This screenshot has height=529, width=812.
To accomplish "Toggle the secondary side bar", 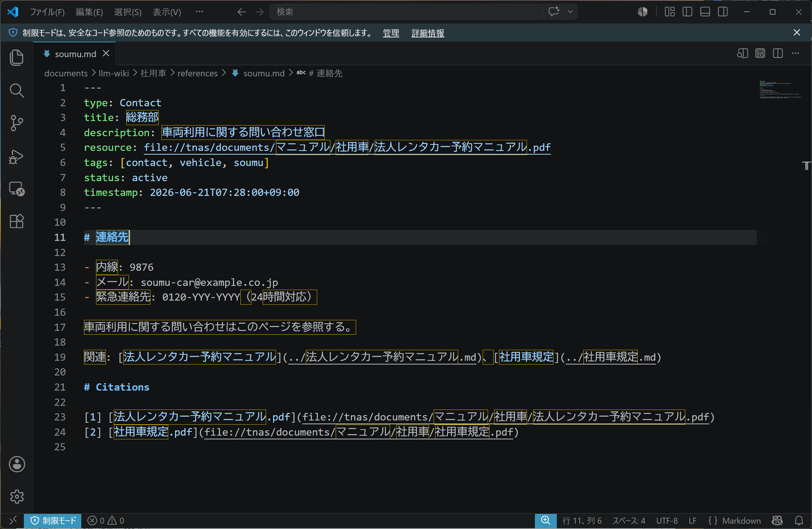I will 723,12.
